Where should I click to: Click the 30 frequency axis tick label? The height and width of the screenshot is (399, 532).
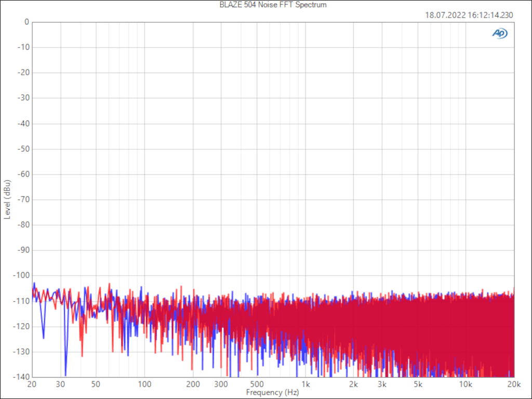tap(60, 384)
